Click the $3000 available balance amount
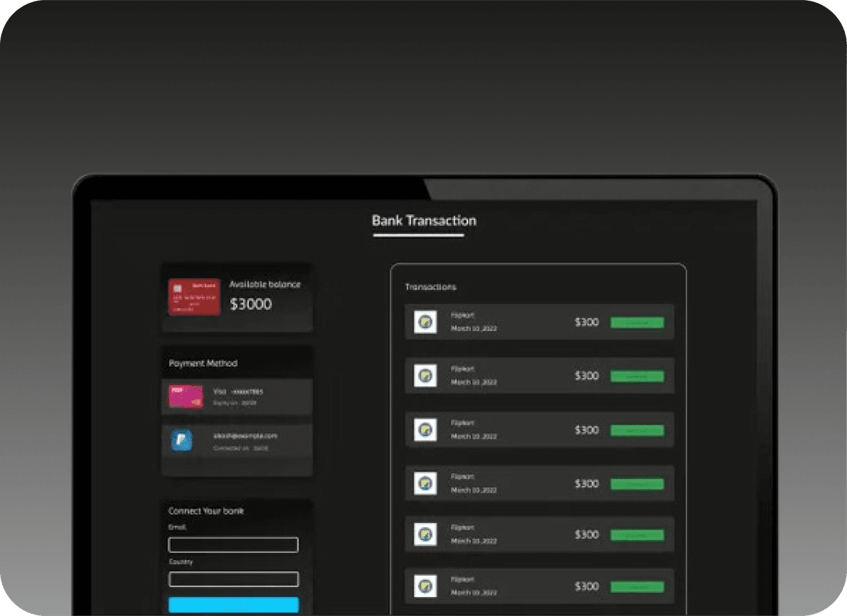The width and height of the screenshot is (847, 616). pos(251,304)
